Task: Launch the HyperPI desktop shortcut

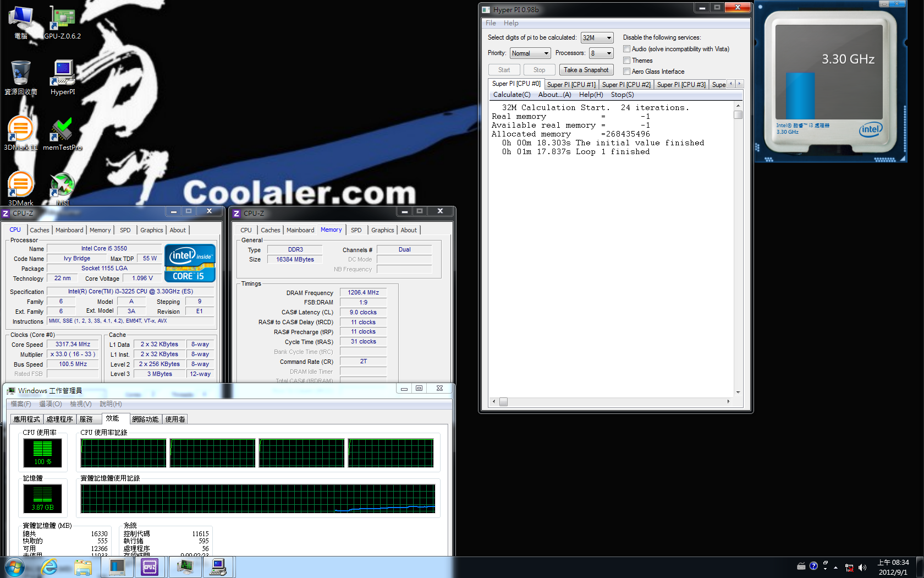Action: (63, 78)
